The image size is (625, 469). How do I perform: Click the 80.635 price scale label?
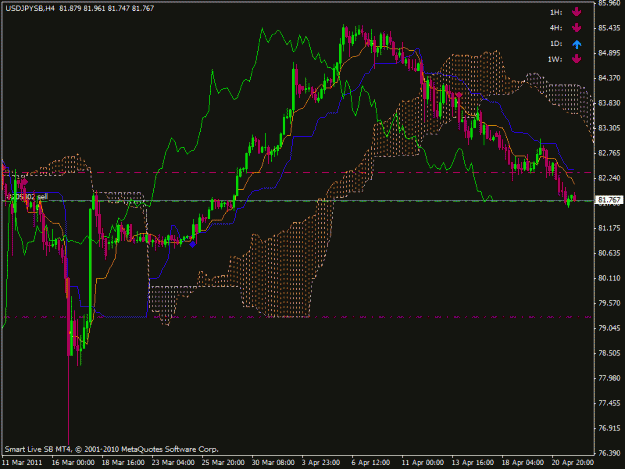point(610,253)
